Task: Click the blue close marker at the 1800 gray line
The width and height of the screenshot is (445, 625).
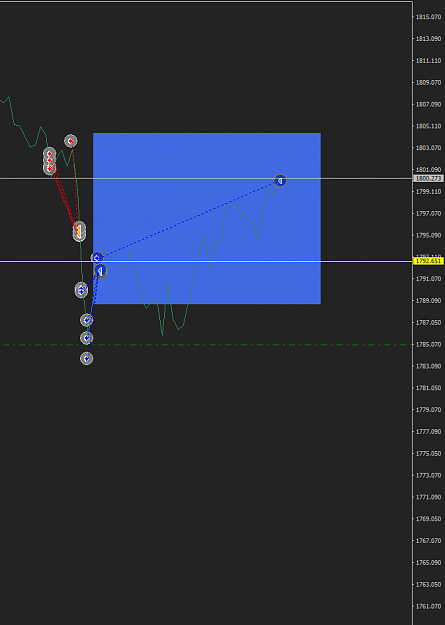Action: (x=280, y=181)
